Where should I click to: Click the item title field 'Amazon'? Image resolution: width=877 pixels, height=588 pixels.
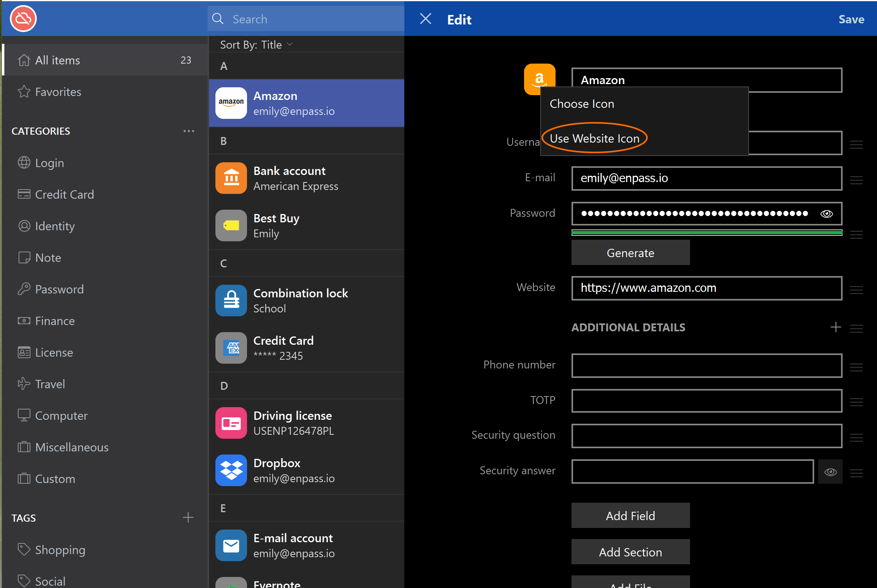(707, 80)
